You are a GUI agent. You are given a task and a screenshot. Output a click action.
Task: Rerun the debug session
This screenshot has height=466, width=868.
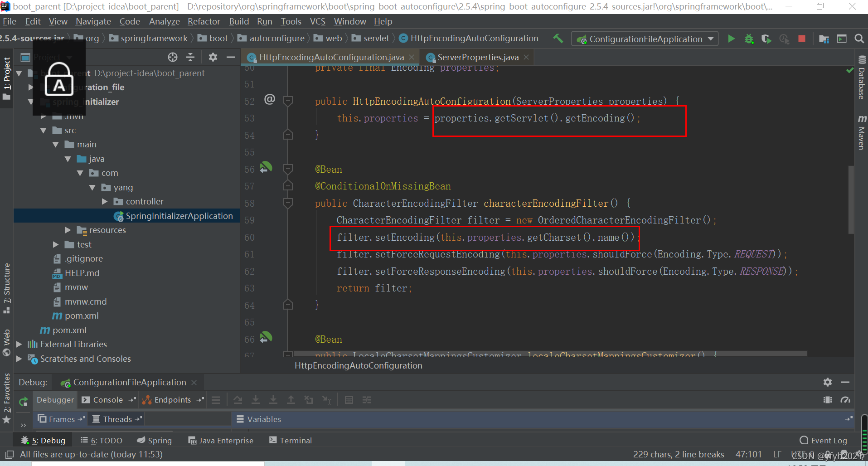coord(23,402)
